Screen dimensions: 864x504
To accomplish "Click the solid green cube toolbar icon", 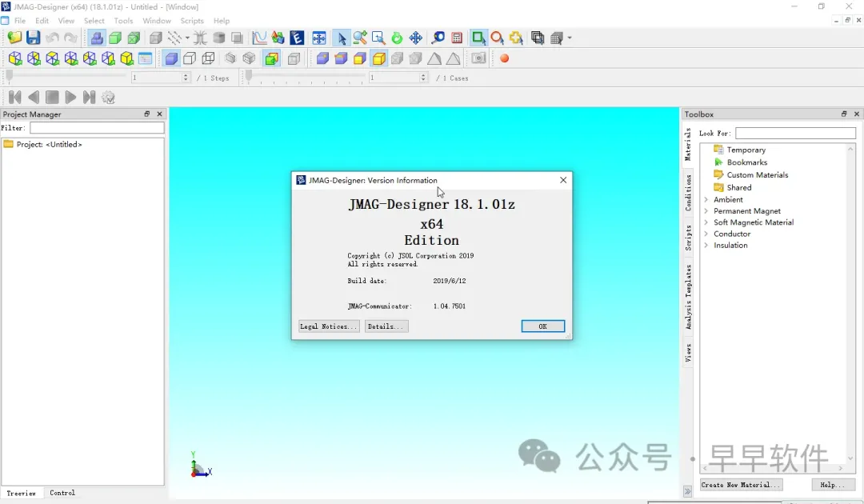I will coord(115,38).
